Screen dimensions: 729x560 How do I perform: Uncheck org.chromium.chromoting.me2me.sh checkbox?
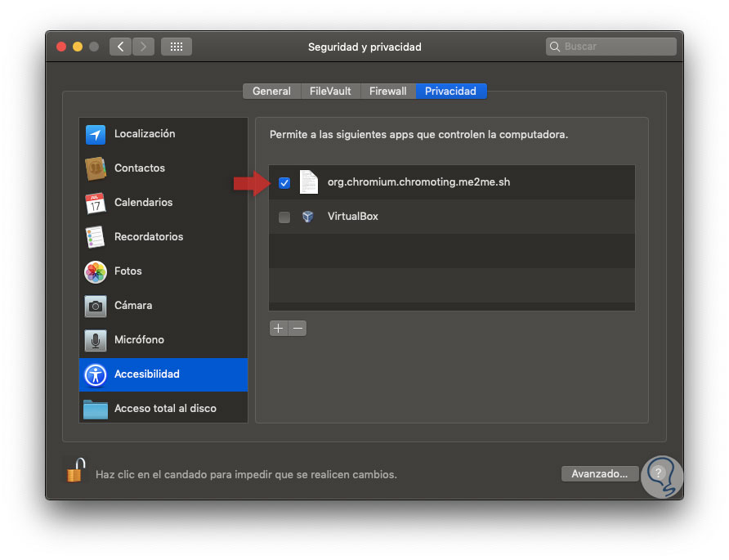284,183
